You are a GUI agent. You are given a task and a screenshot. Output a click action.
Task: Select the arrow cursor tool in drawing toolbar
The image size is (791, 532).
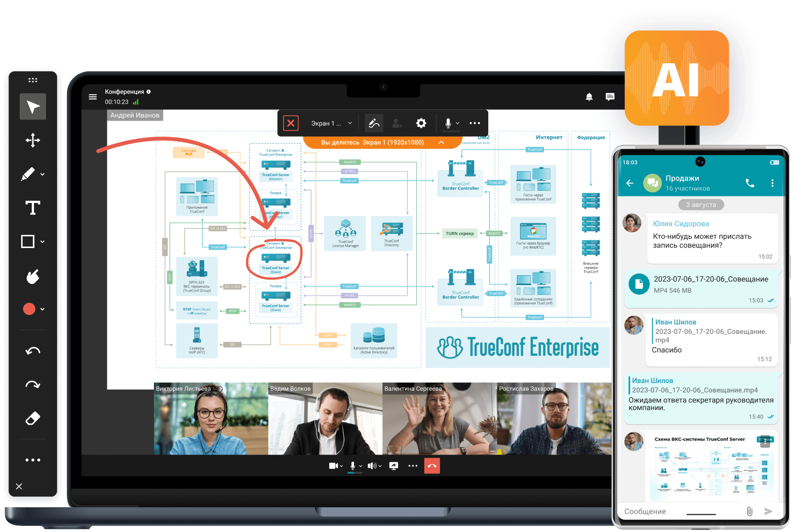(x=33, y=107)
